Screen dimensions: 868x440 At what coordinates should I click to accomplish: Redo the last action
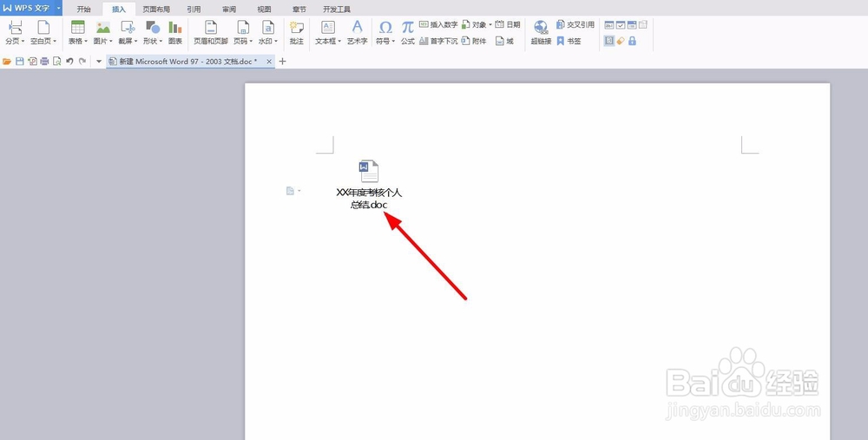[x=82, y=62]
